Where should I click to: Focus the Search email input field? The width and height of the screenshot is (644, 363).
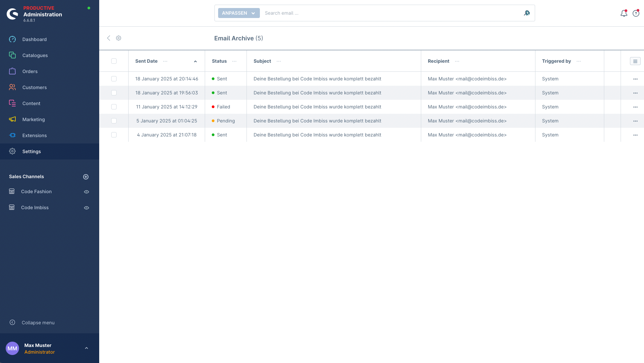391,13
